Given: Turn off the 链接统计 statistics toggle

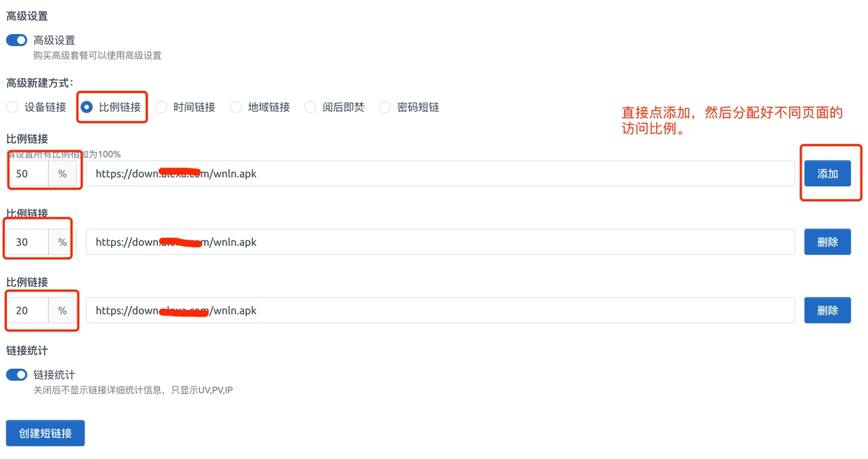Looking at the screenshot, I should tap(16, 374).
